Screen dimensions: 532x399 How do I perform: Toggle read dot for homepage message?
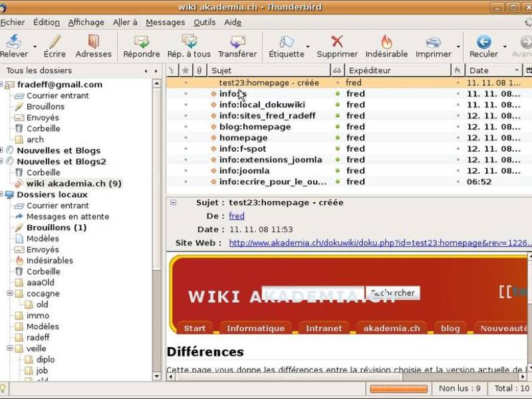coord(337,138)
